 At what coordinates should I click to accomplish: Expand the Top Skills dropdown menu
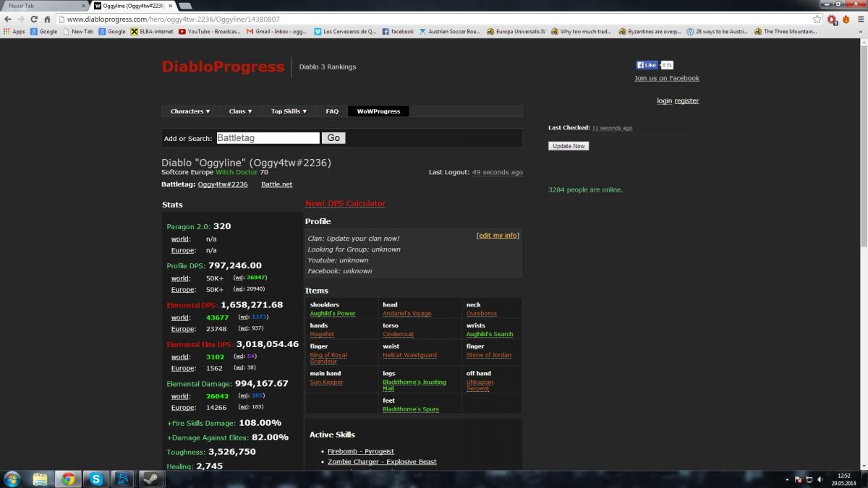click(289, 111)
